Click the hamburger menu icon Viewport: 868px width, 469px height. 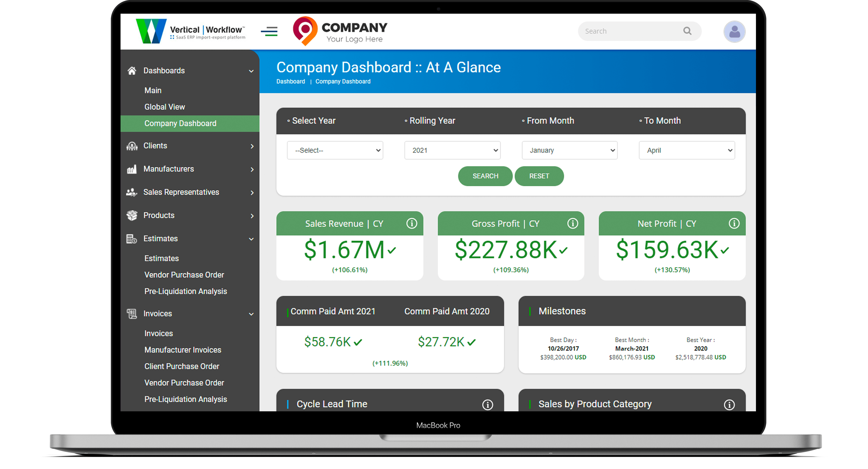tap(269, 31)
